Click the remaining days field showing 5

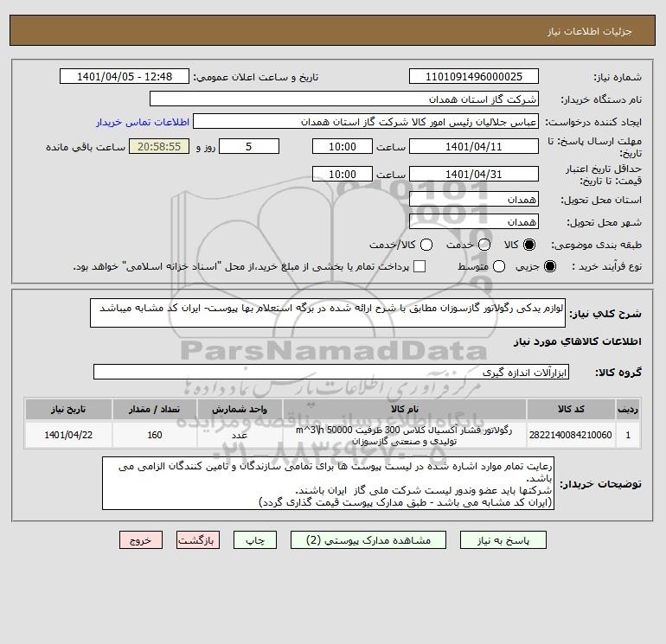[249, 146]
